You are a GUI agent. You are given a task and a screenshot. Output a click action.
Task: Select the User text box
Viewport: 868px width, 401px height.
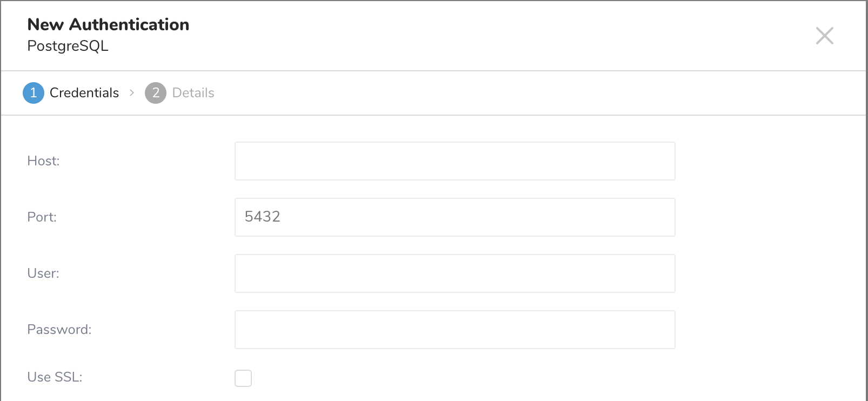pos(455,273)
